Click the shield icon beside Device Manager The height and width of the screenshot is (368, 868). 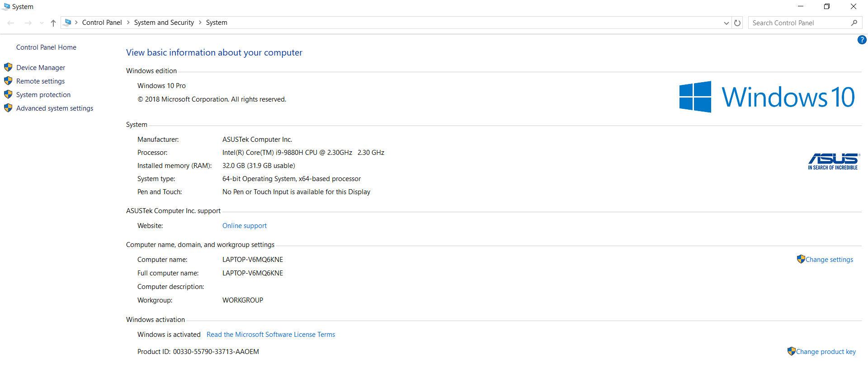[8, 67]
